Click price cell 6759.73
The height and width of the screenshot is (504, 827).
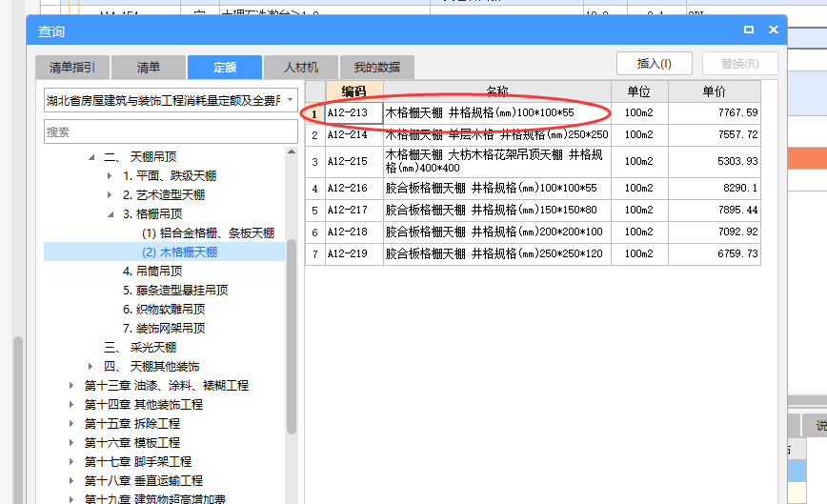click(715, 253)
